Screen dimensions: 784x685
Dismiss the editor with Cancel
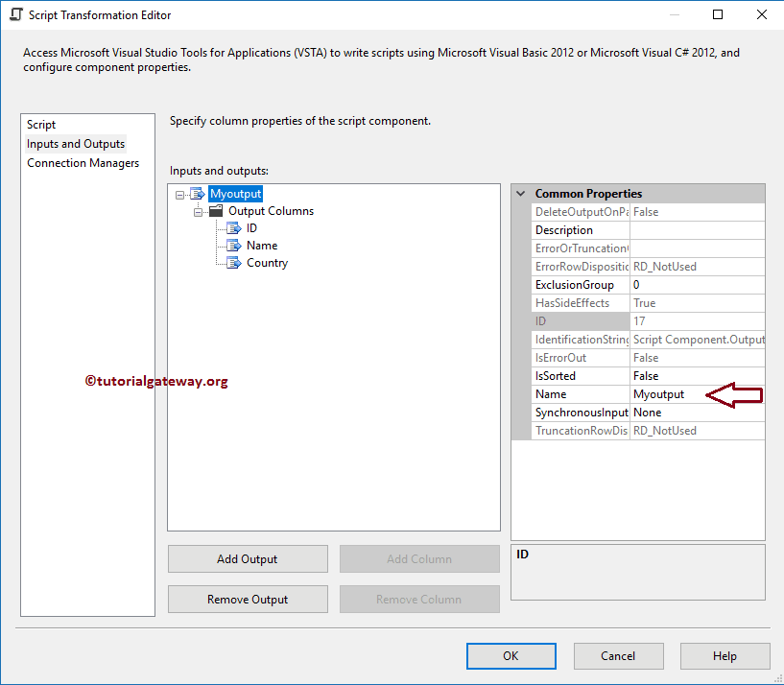click(x=618, y=655)
